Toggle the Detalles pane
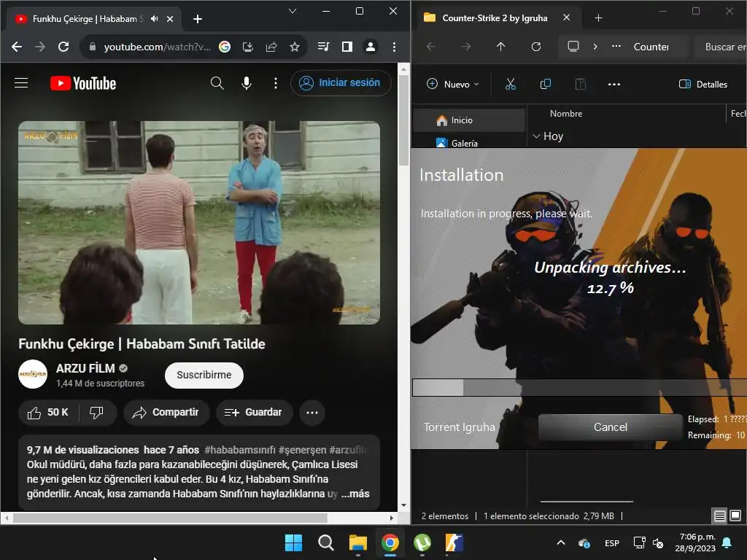The width and height of the screenshot is (747, 560). 704,85
